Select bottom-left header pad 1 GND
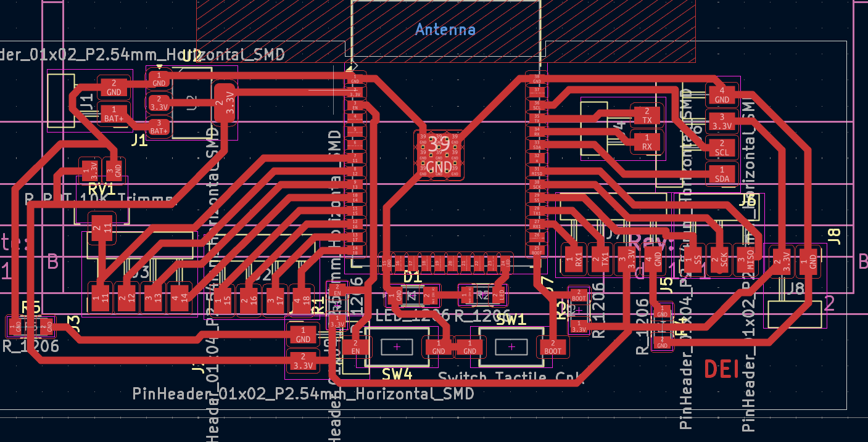868x442 pixels. click(303, 335)
